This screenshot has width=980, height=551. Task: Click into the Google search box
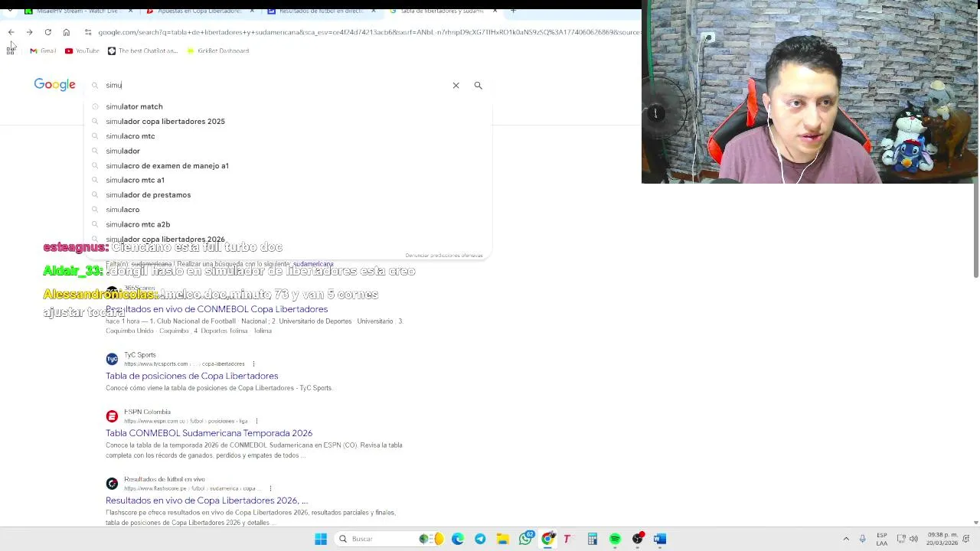coord(276,85)
